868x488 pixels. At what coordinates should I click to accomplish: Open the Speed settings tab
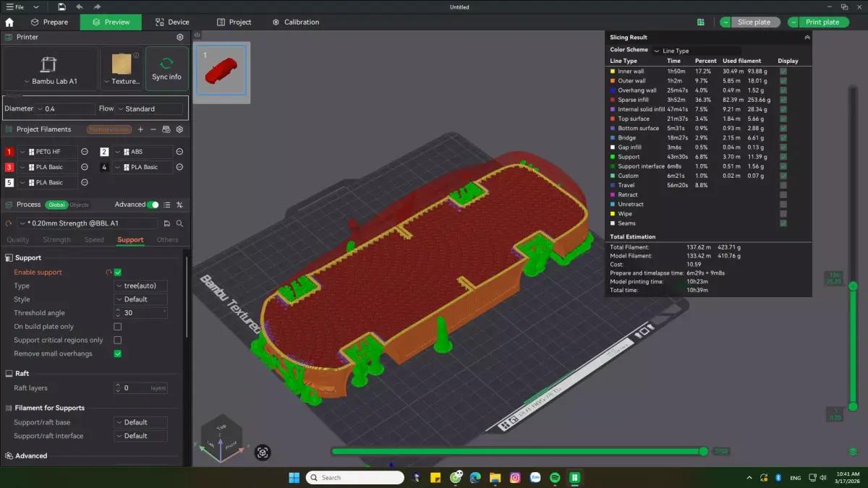[x=94, y=240]
